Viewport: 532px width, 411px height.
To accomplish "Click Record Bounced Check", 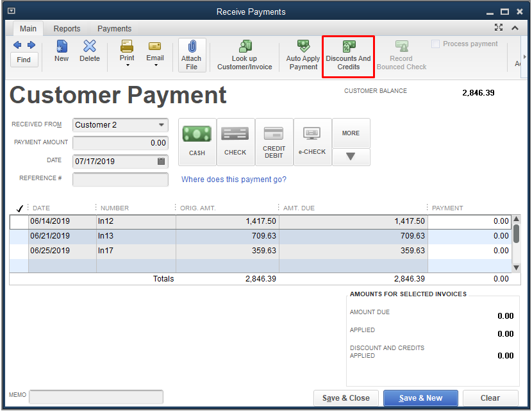I will point(401,55).
